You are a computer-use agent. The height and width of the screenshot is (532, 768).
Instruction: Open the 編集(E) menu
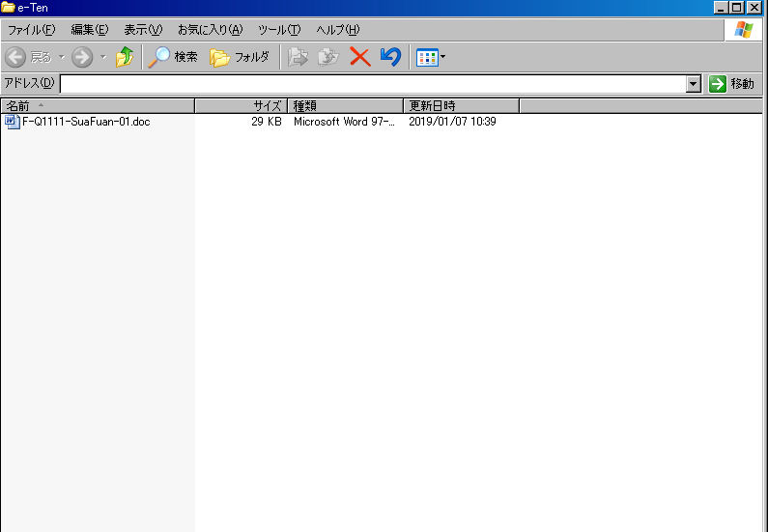90,30
